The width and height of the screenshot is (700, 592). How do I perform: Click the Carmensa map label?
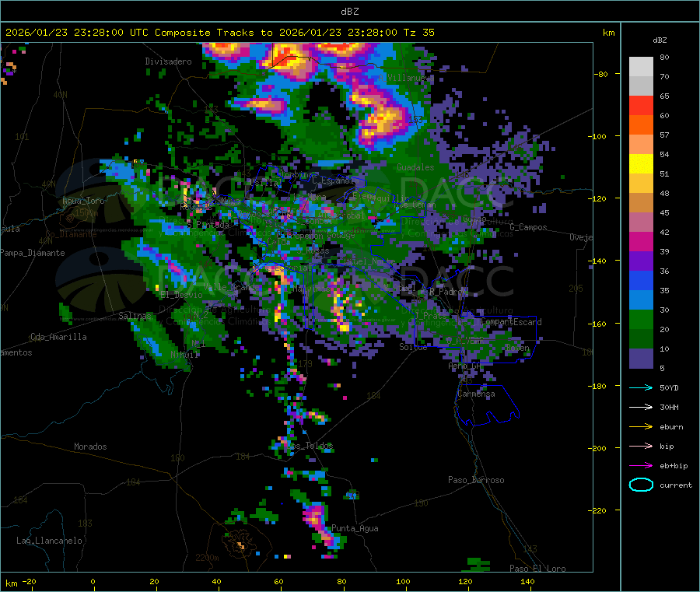(476, 394)
